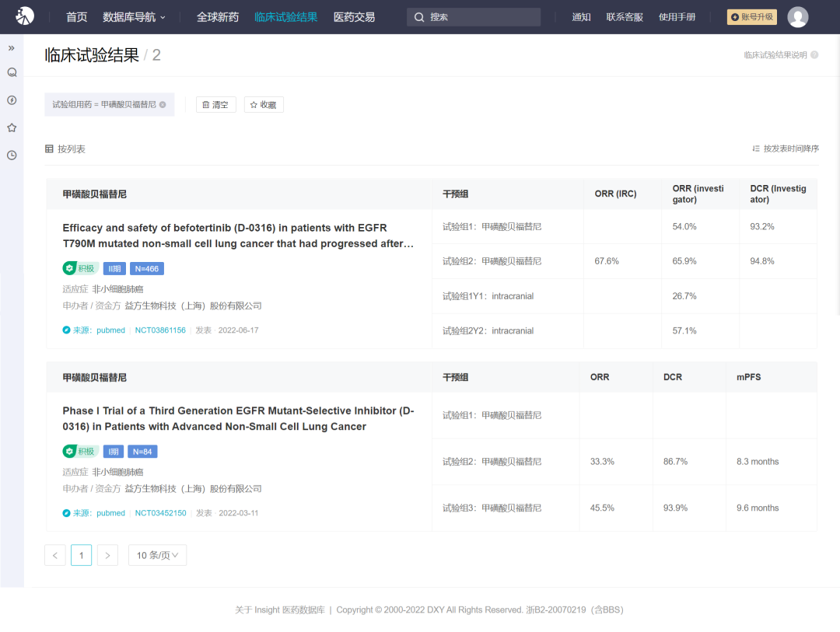This screenshot has width=840, height=632.
Task: Open the sidebar chat bubble icon
Action: (x=12, y=72)
